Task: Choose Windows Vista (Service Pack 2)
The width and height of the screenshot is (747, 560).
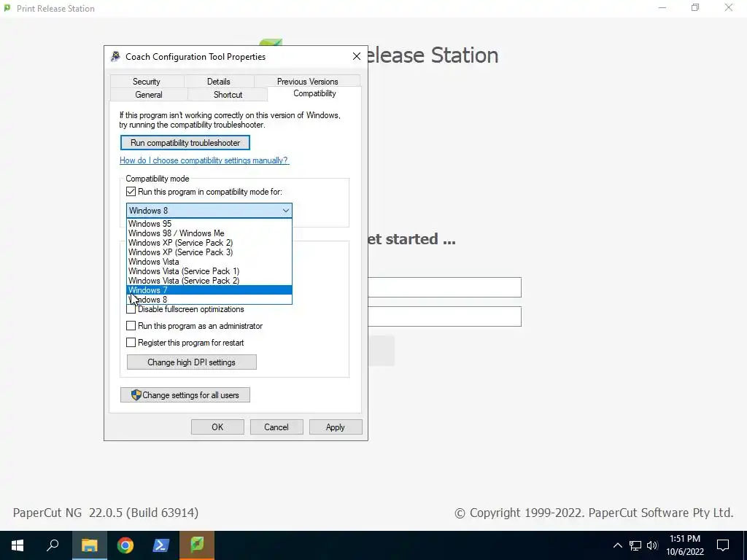Action: pos(209,281)
